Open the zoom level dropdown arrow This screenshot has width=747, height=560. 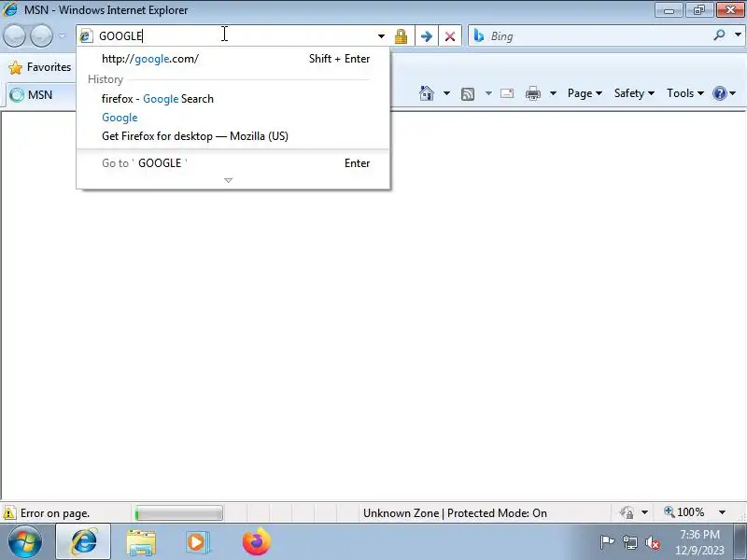coord(722,512)
